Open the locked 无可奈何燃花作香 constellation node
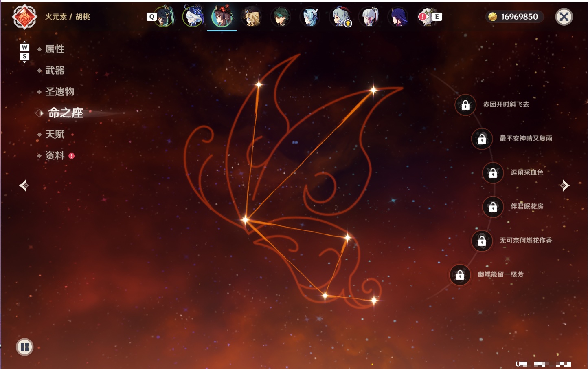 (482, 241)
